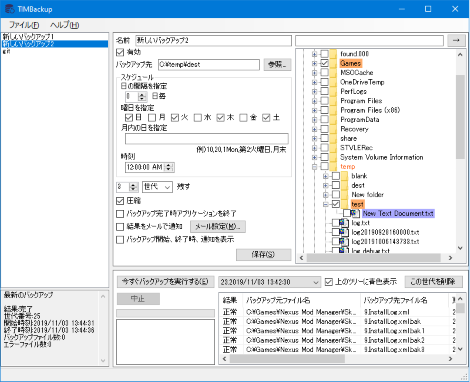Click the STVLERec folder icon

pos(333,148)
